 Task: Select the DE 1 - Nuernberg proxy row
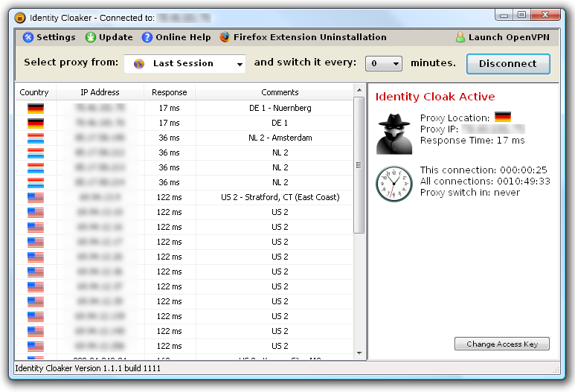(184, 108)
